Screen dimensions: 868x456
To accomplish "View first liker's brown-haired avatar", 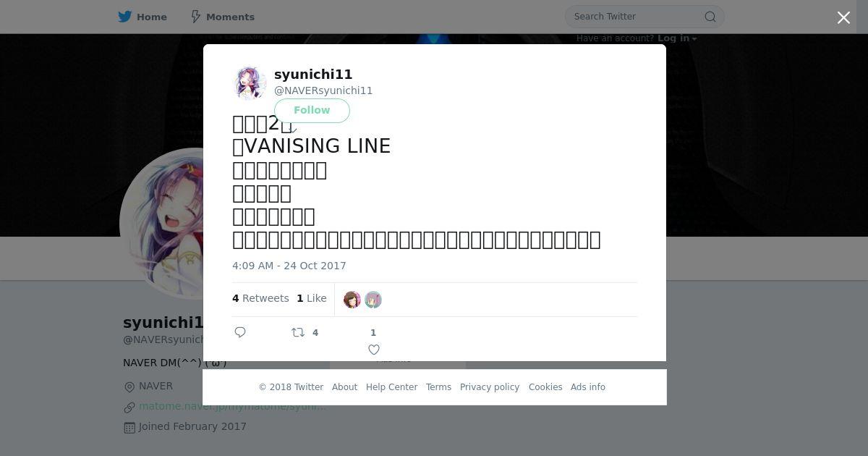I will click(x=352, y=300).
